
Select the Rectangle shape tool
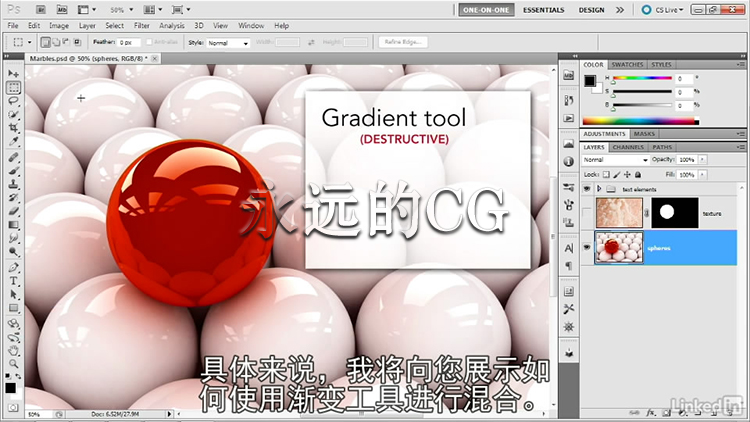pos(13,308)
